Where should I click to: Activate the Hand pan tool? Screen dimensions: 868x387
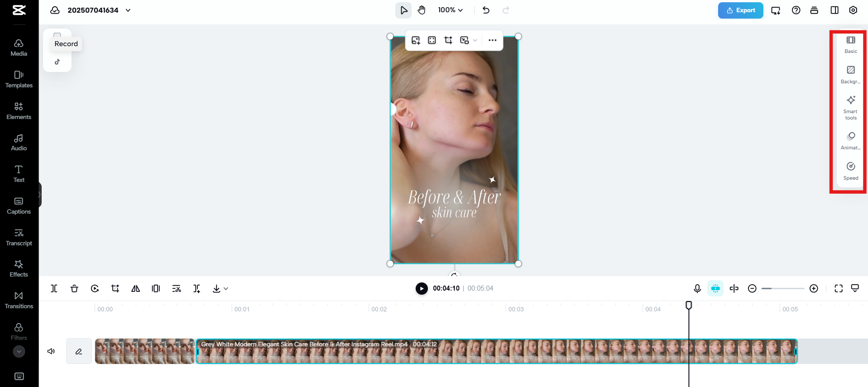tap(422, 10)
